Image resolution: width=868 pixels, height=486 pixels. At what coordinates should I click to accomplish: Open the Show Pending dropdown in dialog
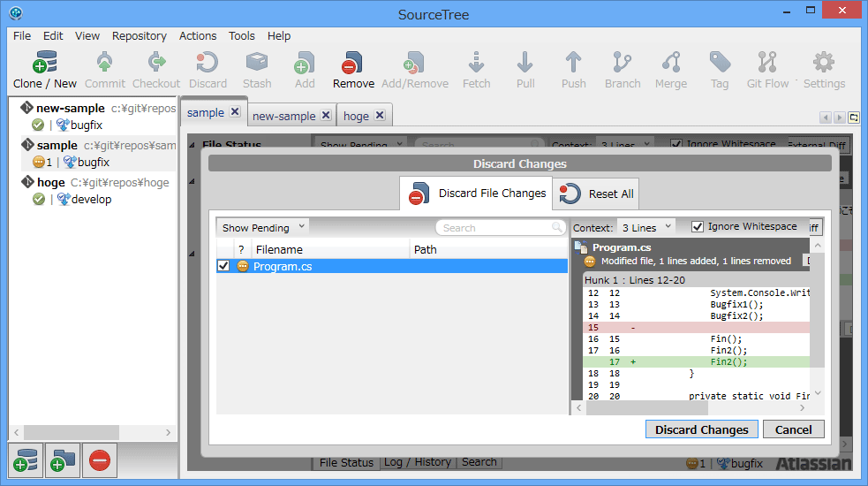[262, 227]
